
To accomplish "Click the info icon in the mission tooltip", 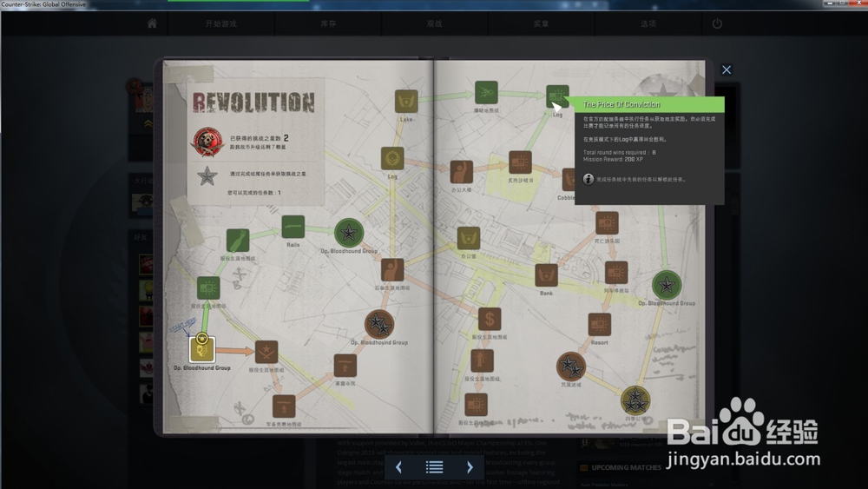I will pos(588,179).
